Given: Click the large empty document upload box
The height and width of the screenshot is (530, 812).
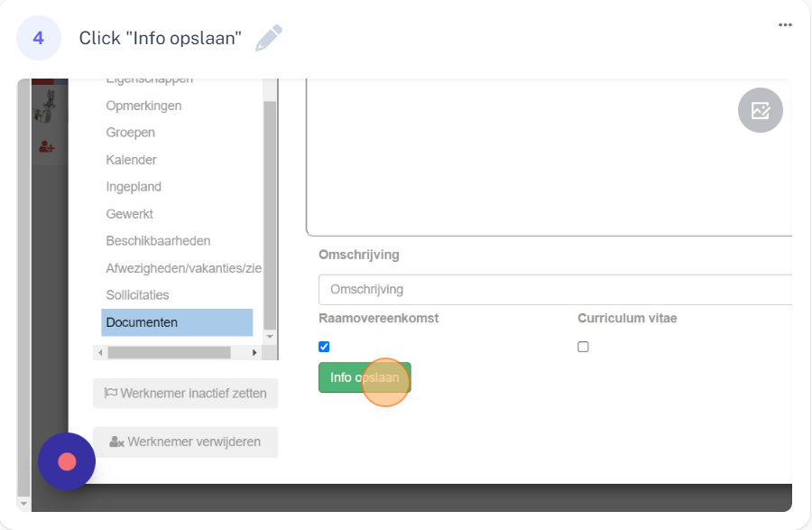Looking at the screenshot, I should click(x=549, y=157).
